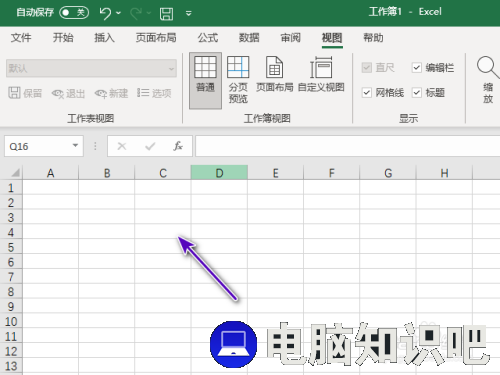Toggle the 编辑栏 checkbox
500x375 pixels.
click(x=417, y=68)
